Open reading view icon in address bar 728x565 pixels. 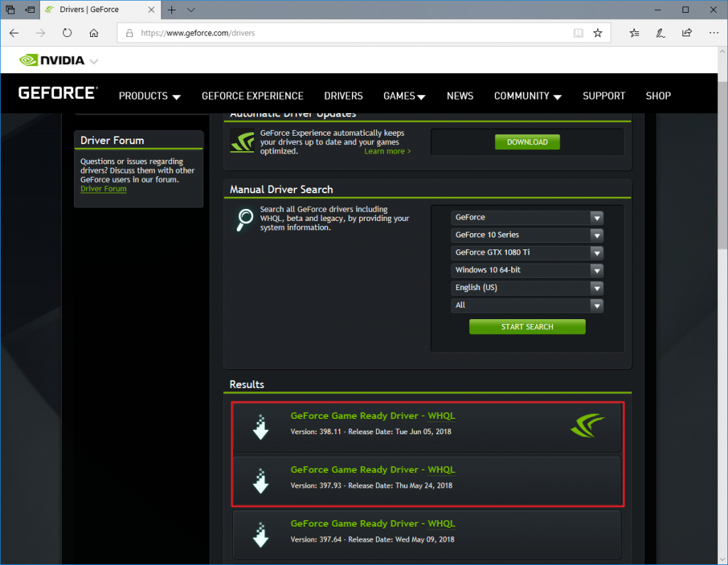[579, 33]
